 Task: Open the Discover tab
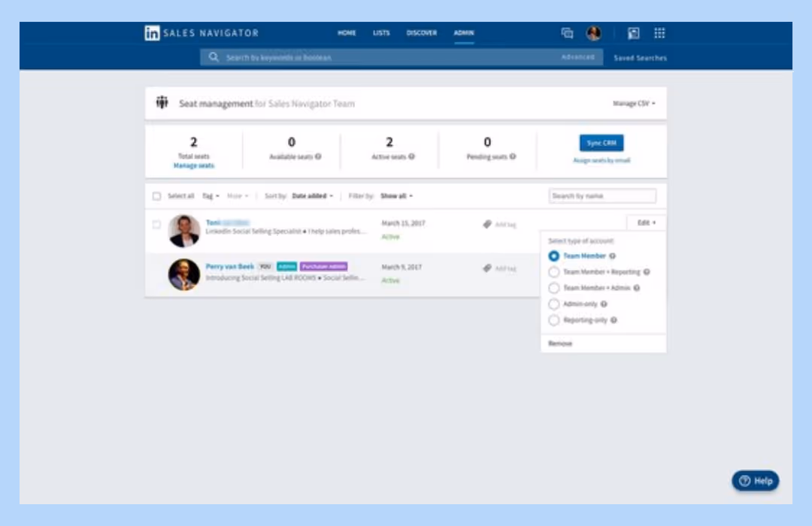pyautogui.click(x=422, y=32)
